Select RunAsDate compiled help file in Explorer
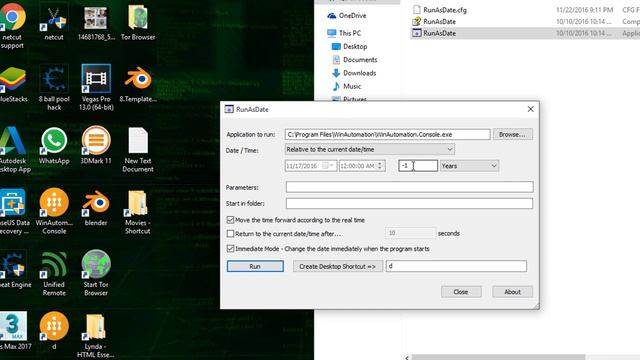 [x=439, y=21]
